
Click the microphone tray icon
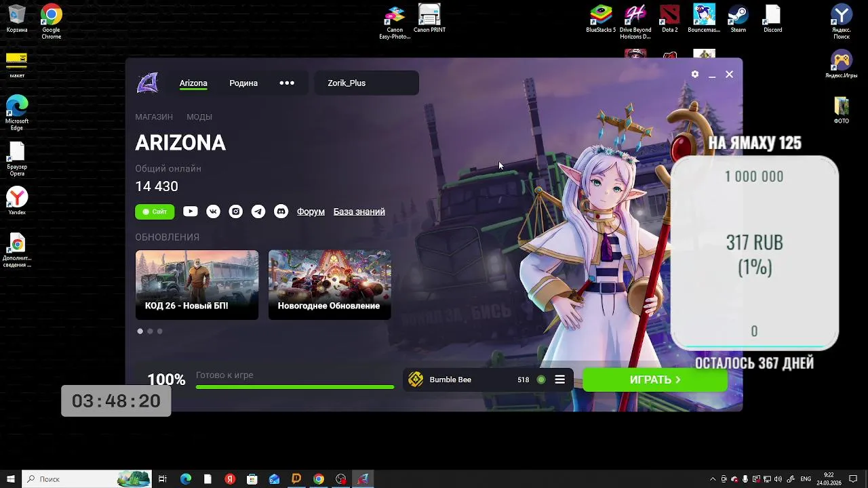745,479
